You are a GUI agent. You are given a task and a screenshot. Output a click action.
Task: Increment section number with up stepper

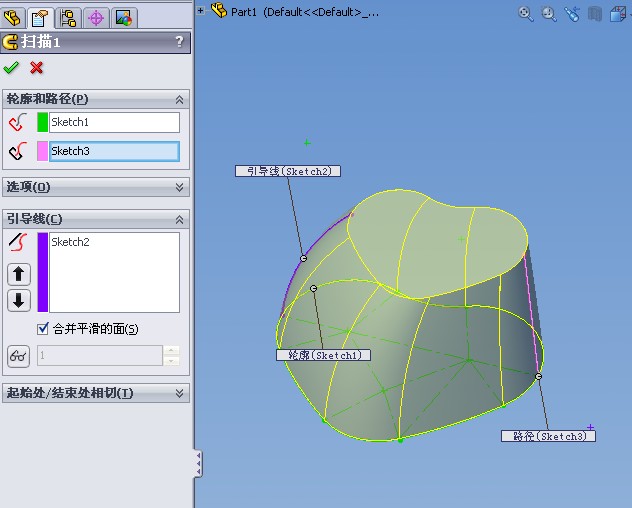pos(171,350)
